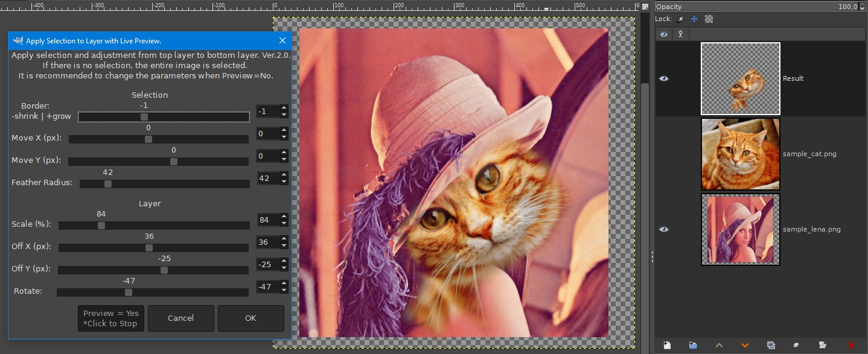Decrease Off Y with down arrow
Screen dimensions: 868x354
(284, 268)
